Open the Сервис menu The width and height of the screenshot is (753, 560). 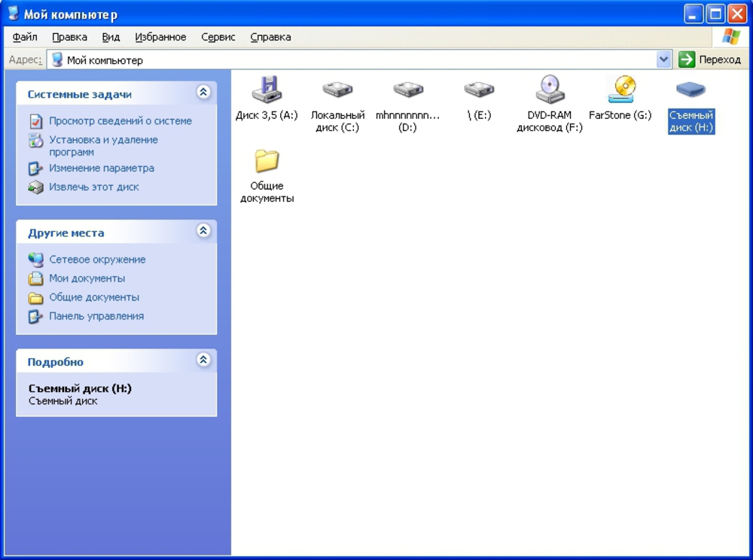pos(218,37)
